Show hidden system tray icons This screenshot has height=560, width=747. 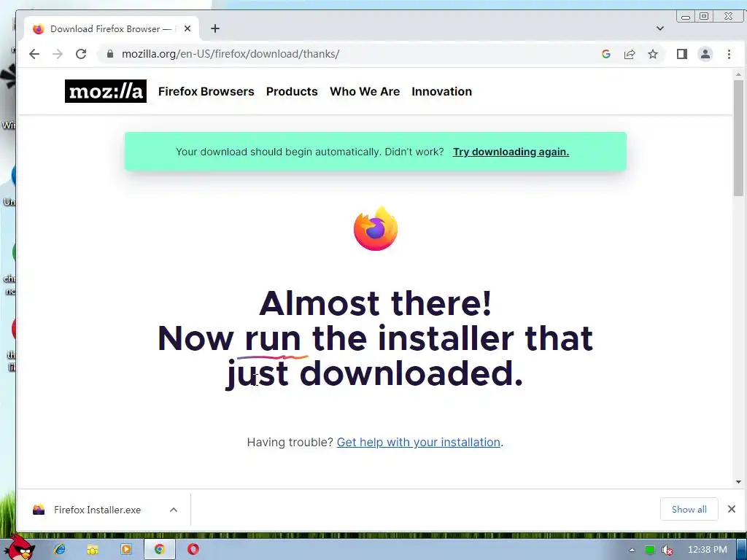632,550
